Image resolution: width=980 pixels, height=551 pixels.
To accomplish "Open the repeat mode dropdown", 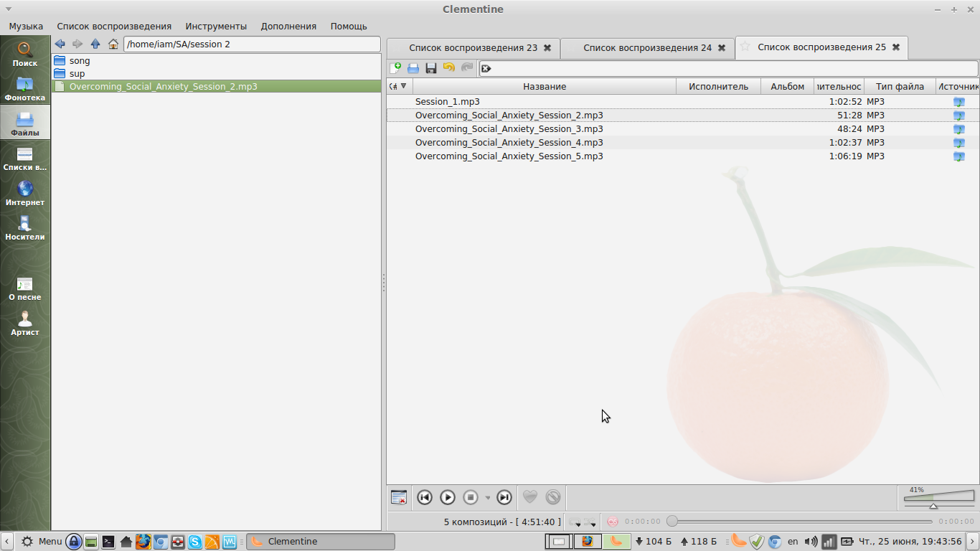I will pyautogui.click(x=575, y=522).
